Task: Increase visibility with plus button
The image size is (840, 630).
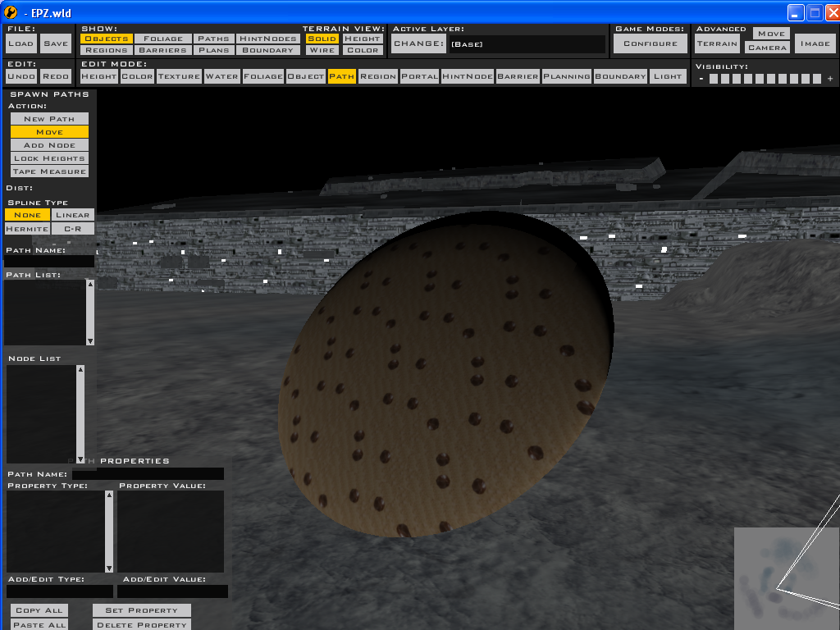Action: (830, 79)
